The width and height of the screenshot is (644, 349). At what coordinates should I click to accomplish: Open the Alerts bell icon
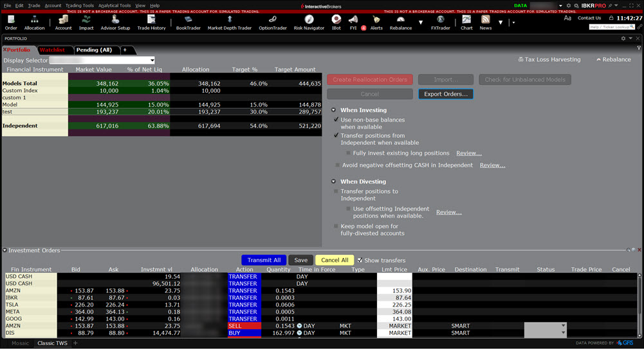click(376, 22)
